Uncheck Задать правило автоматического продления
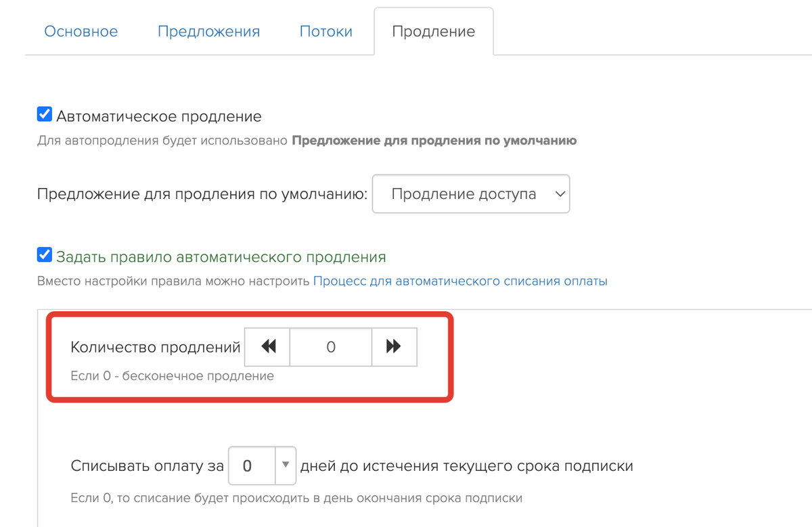 click(x=45, y=255)
